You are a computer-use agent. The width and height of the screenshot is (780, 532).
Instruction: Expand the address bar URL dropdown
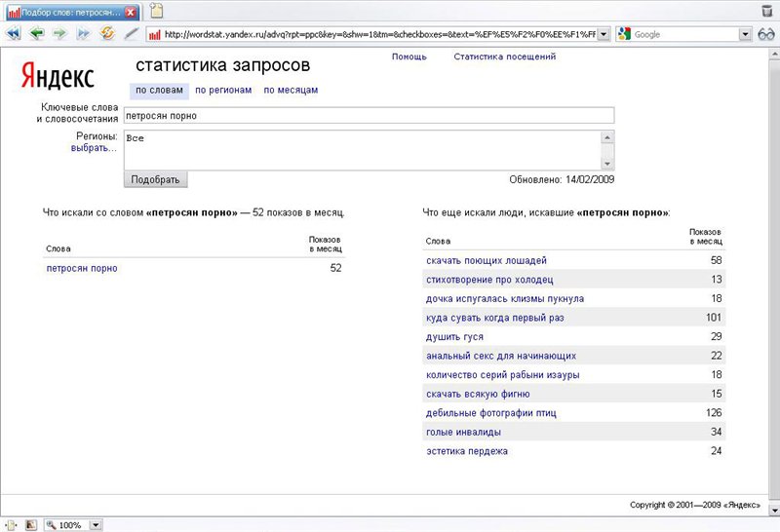click(604, 34)
